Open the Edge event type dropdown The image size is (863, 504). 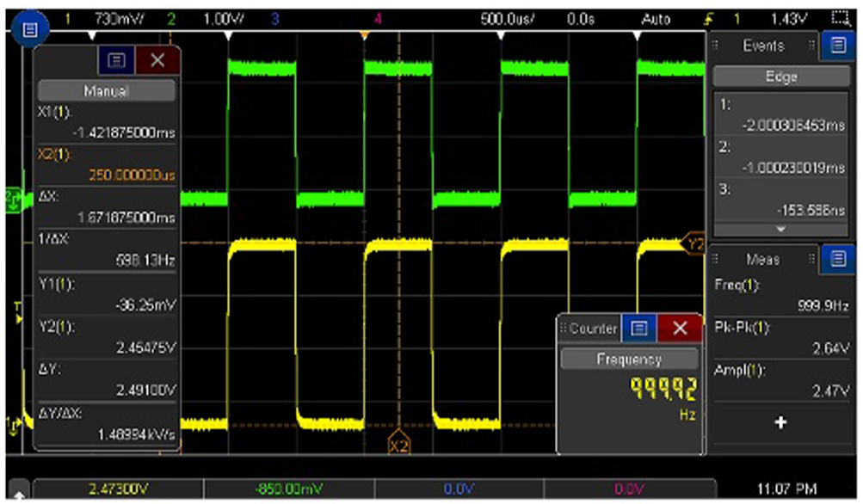click(781, 76)
